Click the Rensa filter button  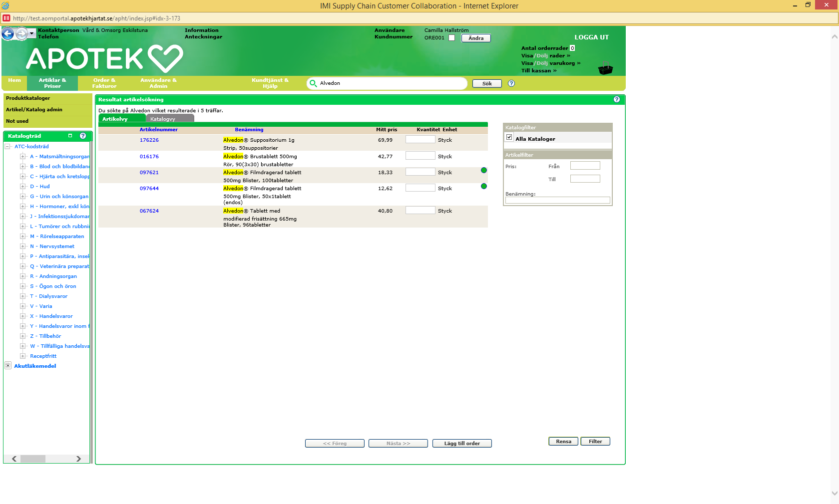(563, 442)
